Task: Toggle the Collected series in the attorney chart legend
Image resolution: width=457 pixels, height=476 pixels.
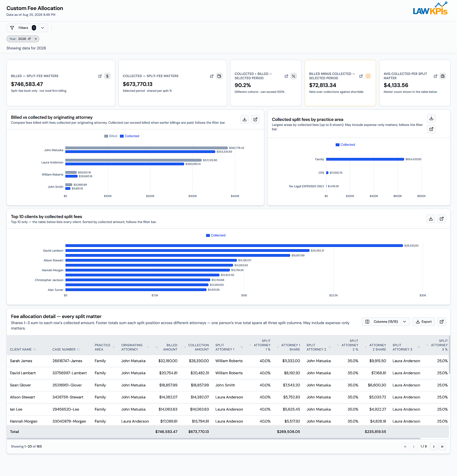Action: coord(129,136)
